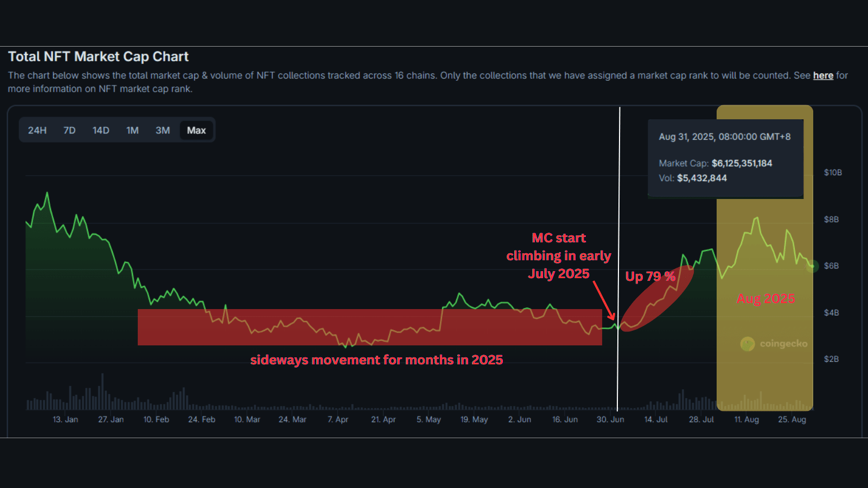868x488 pixels.
Task: Click the Aug 31, 2025 tooltip box
Action: click(x=725, y=158)
